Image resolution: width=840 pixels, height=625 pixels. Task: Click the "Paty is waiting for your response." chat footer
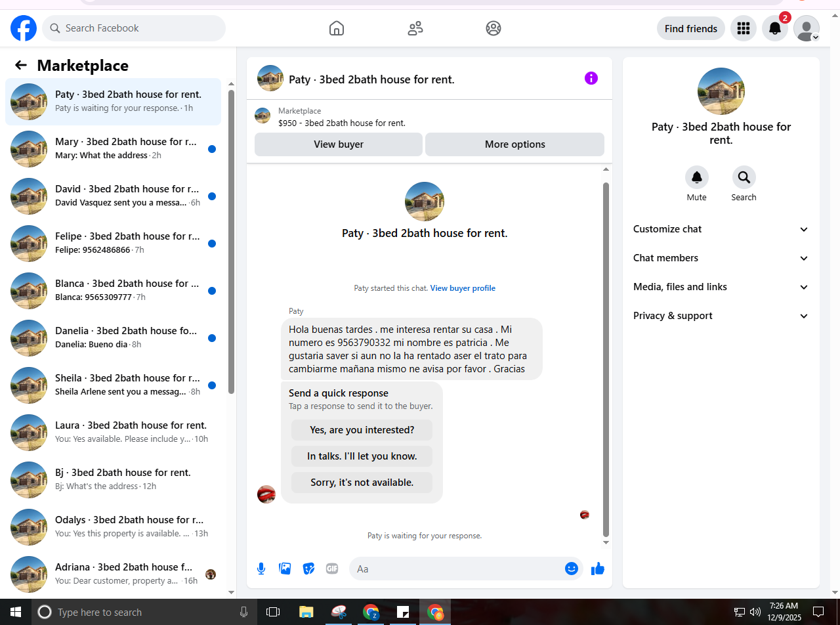(425, 536)
